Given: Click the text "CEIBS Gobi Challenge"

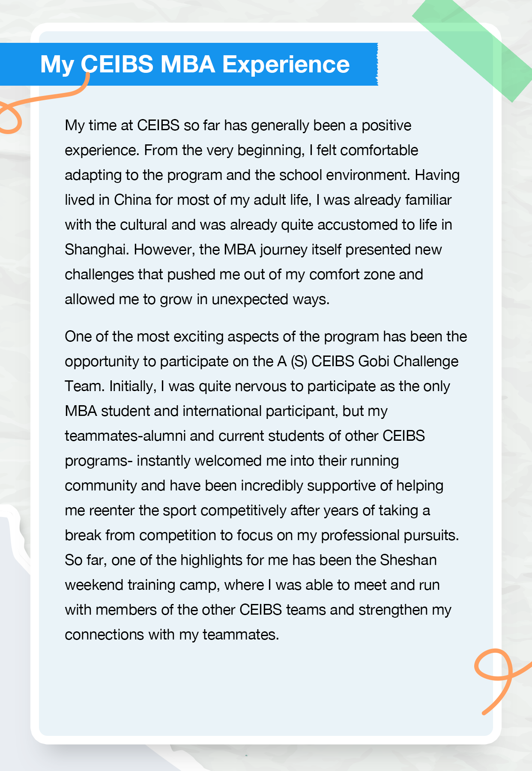Looking at the screenshot, I should pos(385,362).
